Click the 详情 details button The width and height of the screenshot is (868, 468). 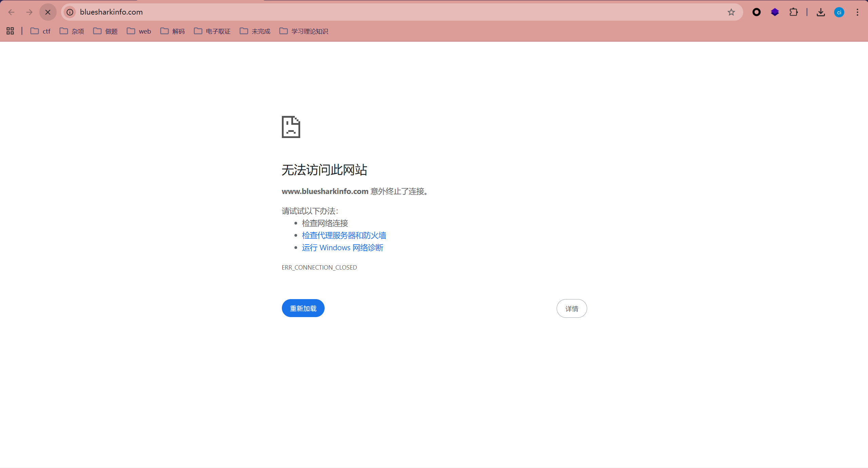tap(572, 309)
